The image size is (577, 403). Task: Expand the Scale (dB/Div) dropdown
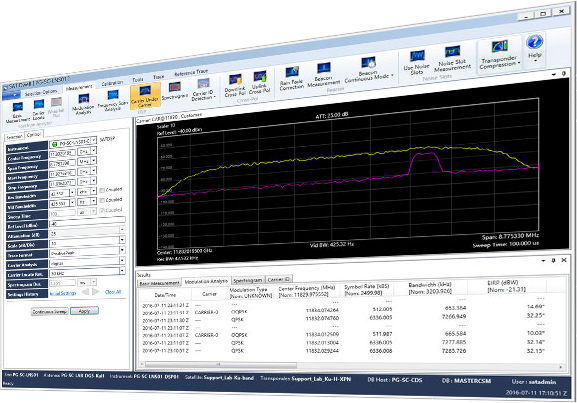[122, 240]
